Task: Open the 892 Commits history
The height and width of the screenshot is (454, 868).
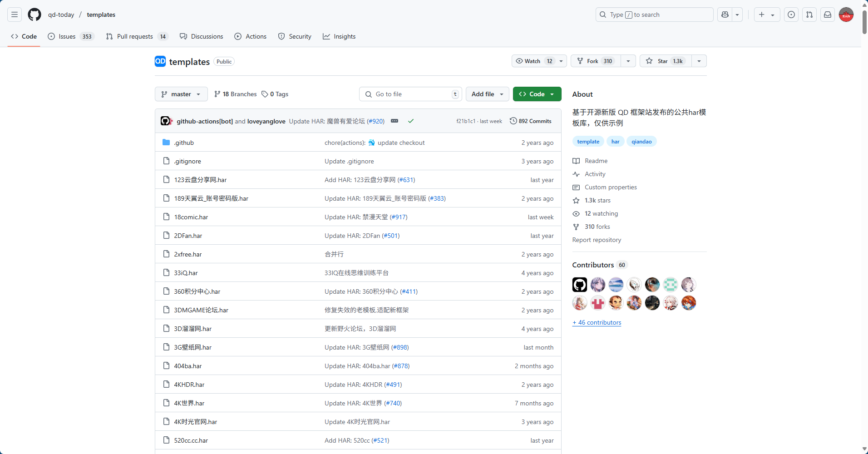Action: tap(531, 121)
